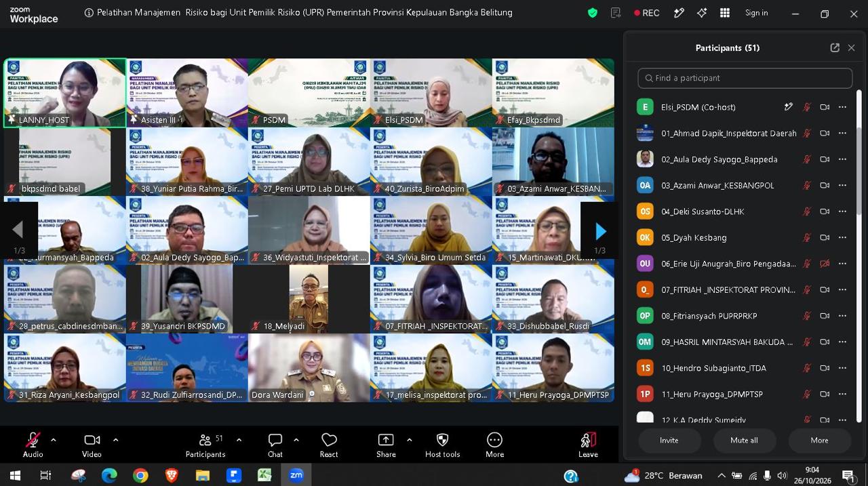
Task: Expand audio options caret
Action: 54,440
